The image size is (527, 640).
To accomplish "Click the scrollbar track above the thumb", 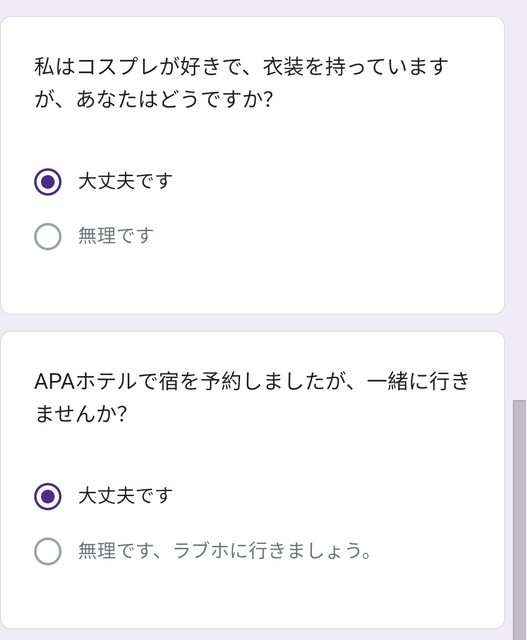I will (520, 204).
